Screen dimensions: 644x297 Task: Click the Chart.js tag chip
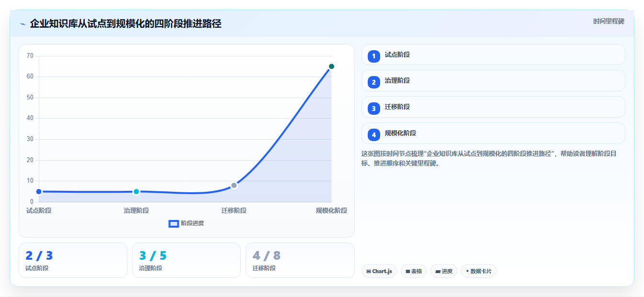point(379,271)
